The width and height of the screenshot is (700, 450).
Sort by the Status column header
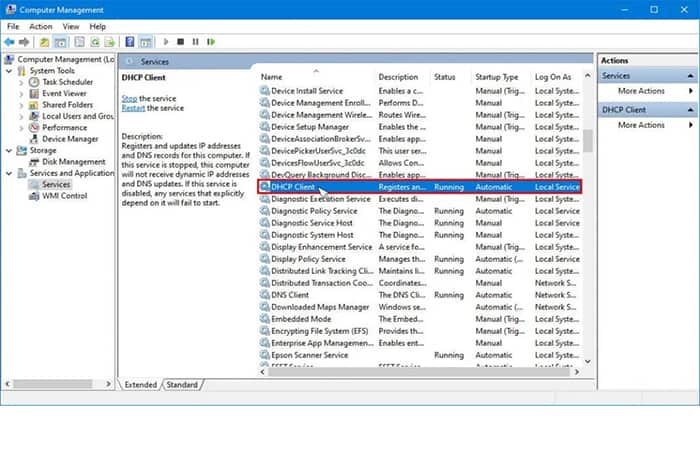[450, 77]
